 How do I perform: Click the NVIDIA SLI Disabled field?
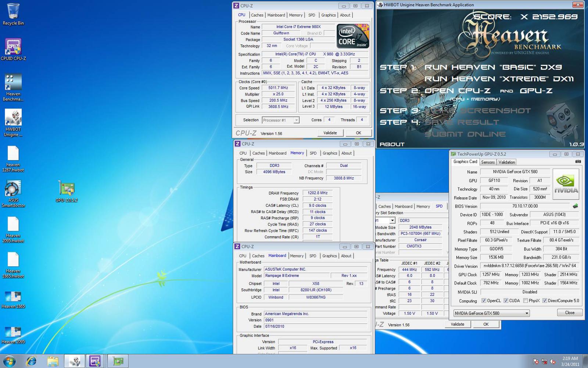[x=530, y=292]
